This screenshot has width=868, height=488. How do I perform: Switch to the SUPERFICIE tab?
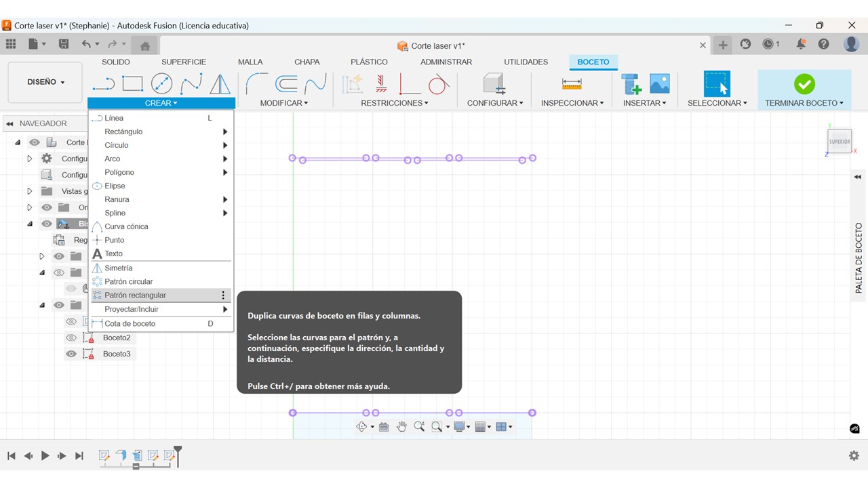pyautogui.click(x=183, y=62)
